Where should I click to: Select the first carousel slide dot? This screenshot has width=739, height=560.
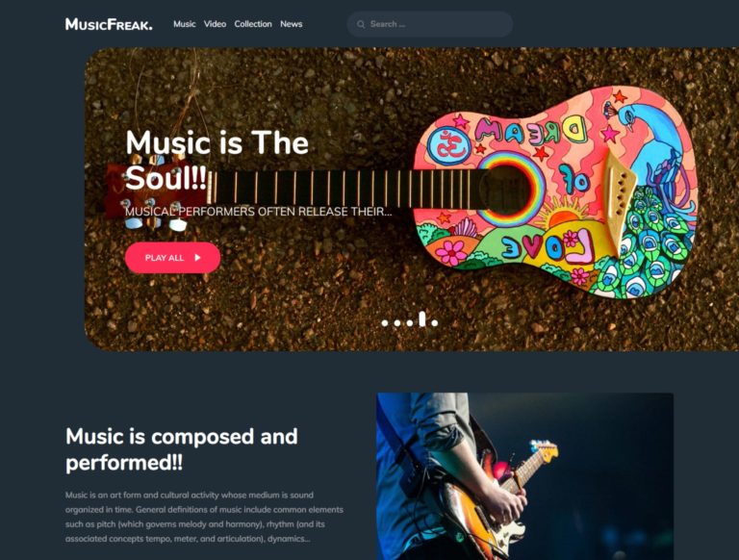385,323
